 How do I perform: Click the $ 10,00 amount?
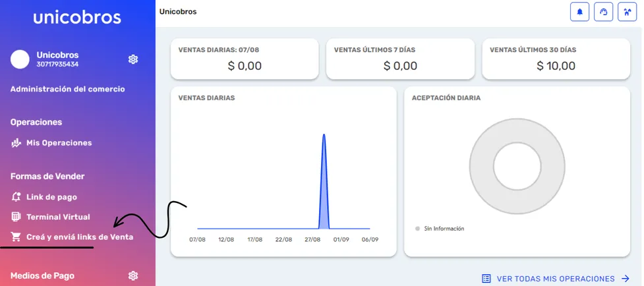click(x=556, y=66)
